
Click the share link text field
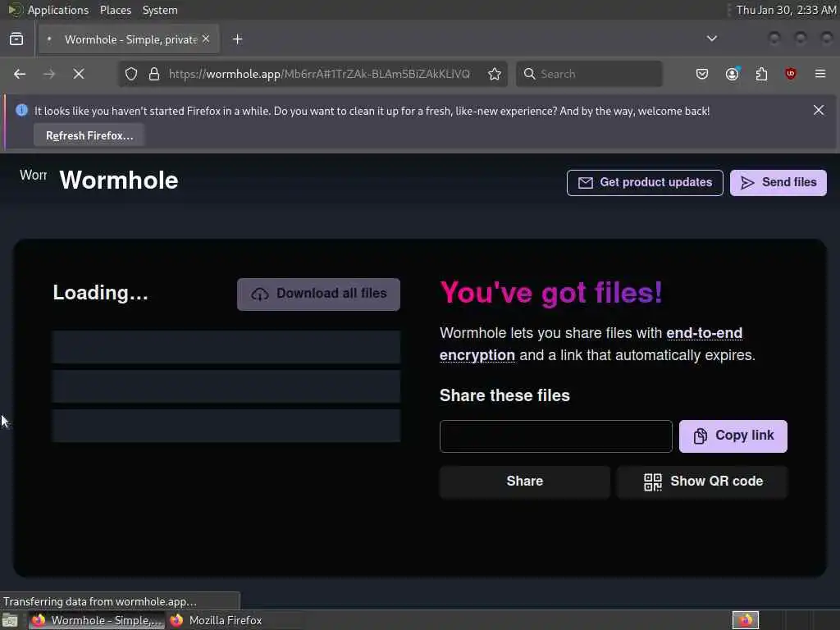pyautogui.click(x=555, y=436)
